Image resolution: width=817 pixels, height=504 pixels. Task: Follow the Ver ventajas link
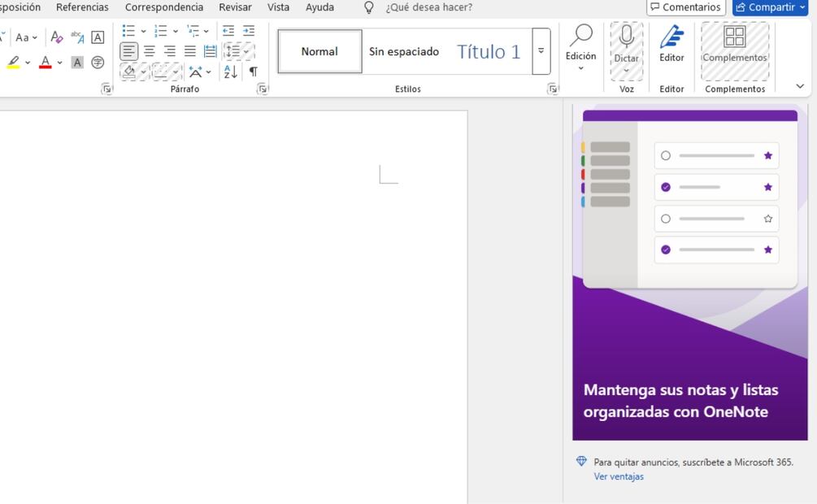pos(619,477)
